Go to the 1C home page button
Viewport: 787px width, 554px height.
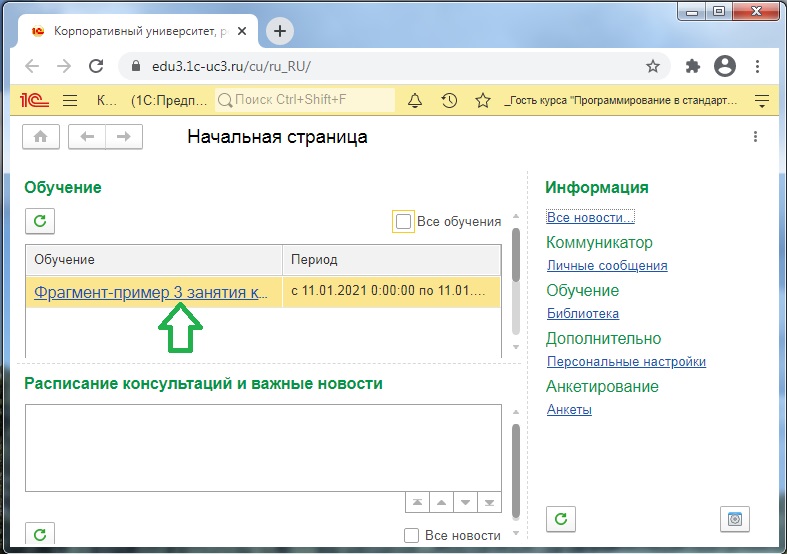[x=41, y=137]
